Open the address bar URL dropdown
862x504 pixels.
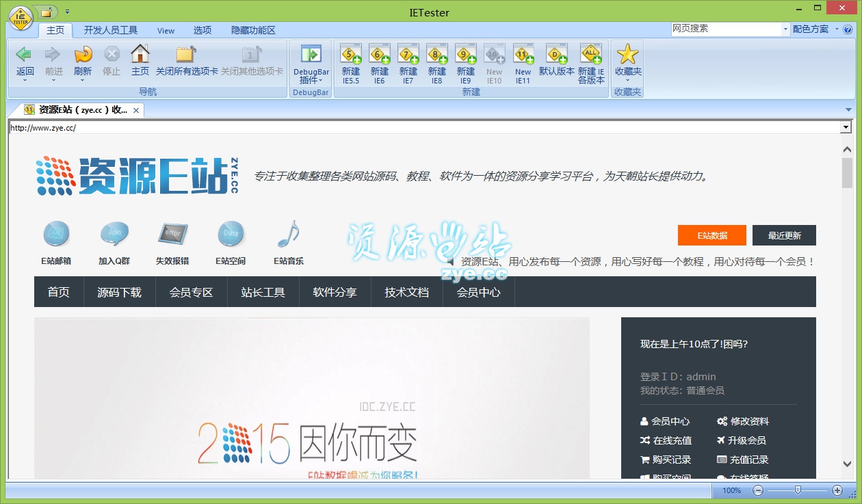pos(846,127)
